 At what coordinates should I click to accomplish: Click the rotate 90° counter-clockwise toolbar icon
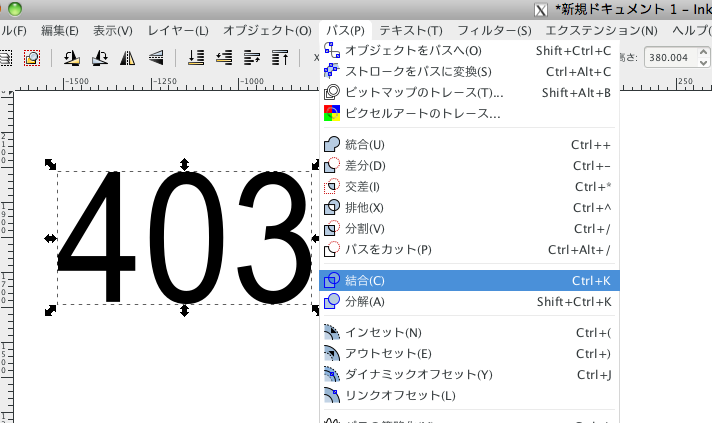pyautogui.click(x=72, y=58)
